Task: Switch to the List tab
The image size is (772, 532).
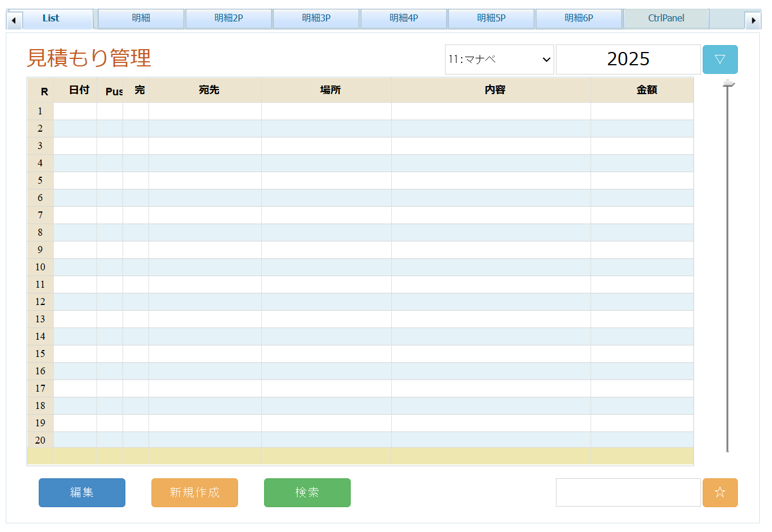Action: (x=51, y=18)
